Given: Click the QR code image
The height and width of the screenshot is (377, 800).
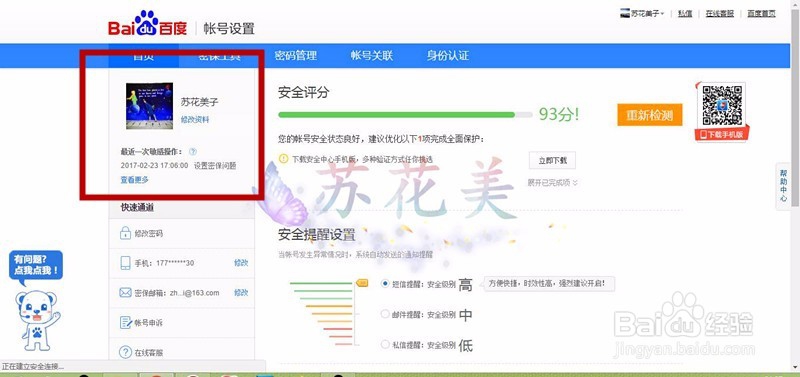Looking at the screenshot, I should (721, 106).
